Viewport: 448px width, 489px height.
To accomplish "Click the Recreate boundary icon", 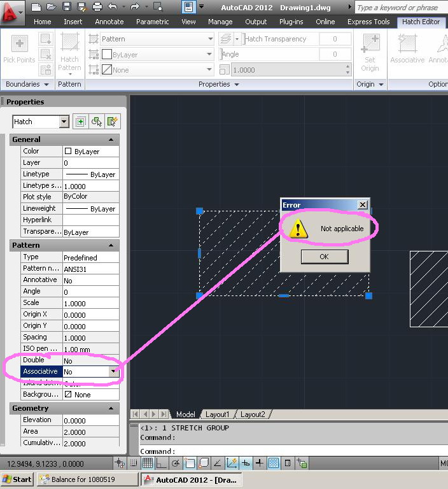I will 46,69.
